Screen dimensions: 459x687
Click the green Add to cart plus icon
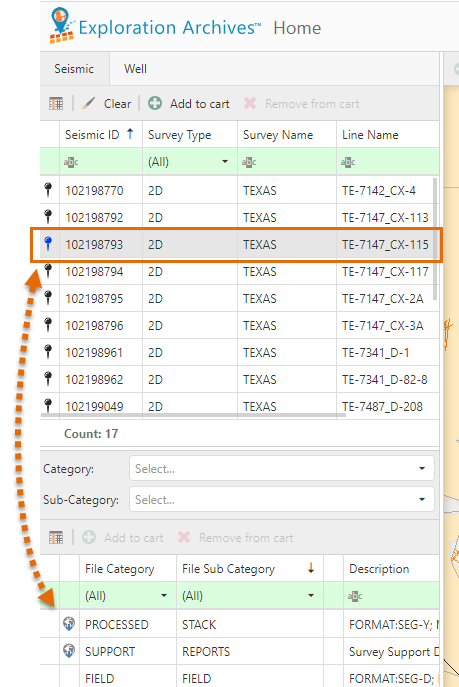pyautogui.click(x=155, y=103)
